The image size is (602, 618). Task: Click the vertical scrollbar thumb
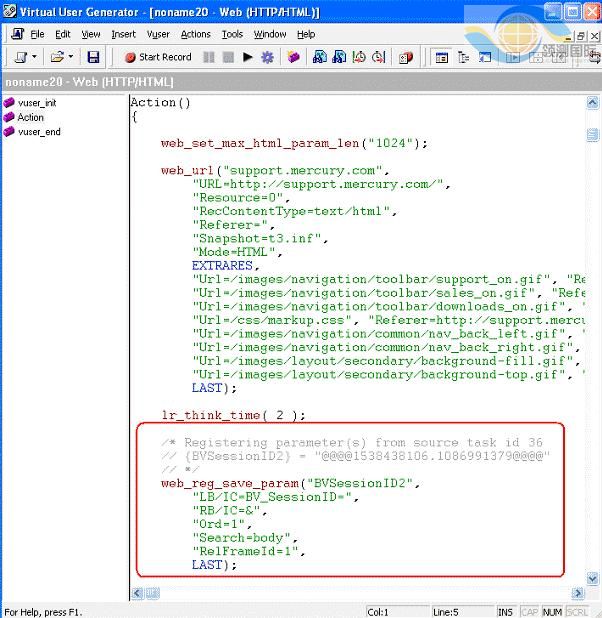[592, 135]
